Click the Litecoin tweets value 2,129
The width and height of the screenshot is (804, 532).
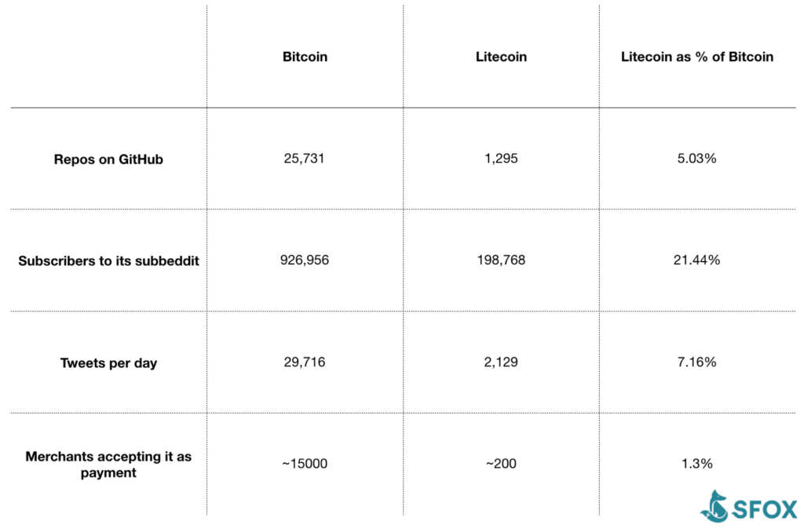501,362
